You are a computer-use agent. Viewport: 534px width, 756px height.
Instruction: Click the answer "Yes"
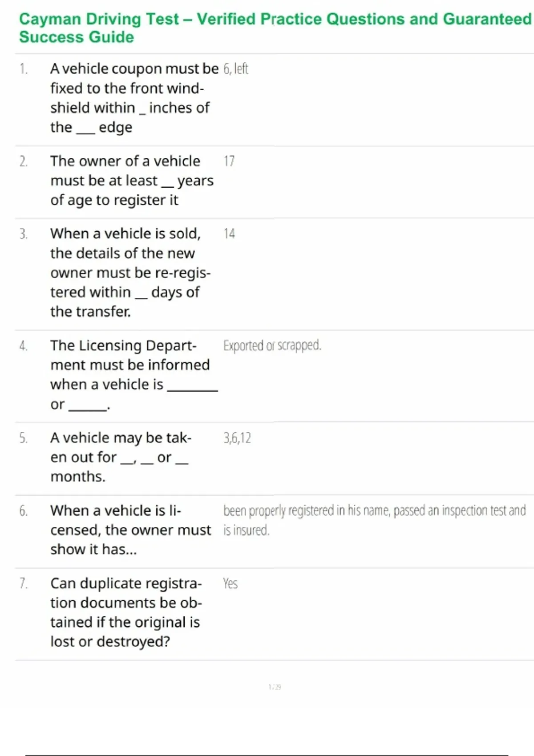pos(230,583)
